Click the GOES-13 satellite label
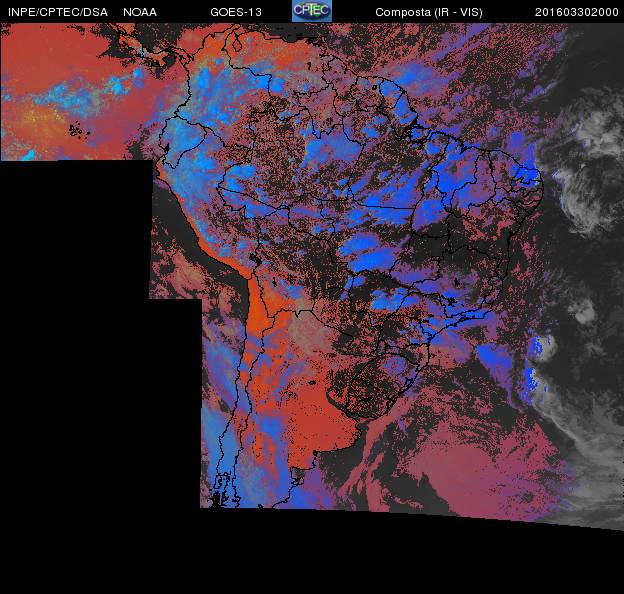This screenshot has width=624, height=594. [236, 12]
